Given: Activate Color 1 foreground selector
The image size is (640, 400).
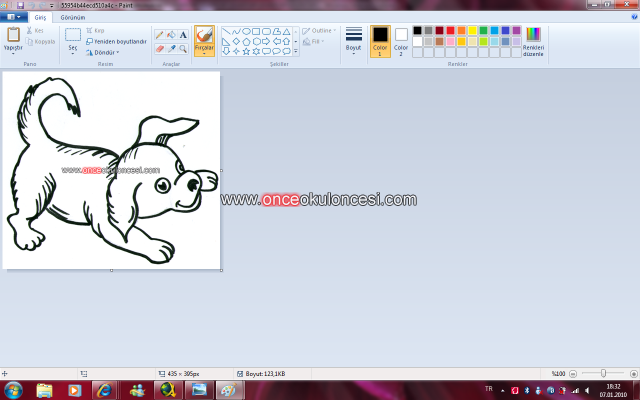Looking at the screenshot, I should click(x=380, y=41).
